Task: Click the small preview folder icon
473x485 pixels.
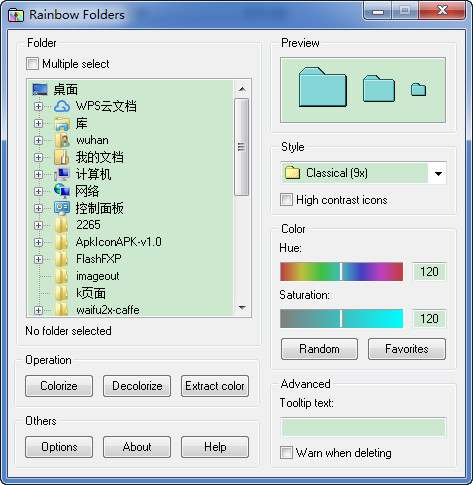Action: [418, 89]
